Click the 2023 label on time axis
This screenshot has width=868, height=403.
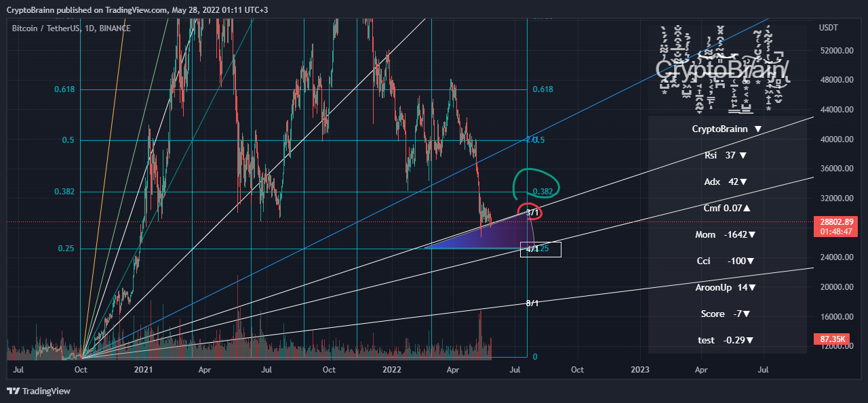[640, 370]
